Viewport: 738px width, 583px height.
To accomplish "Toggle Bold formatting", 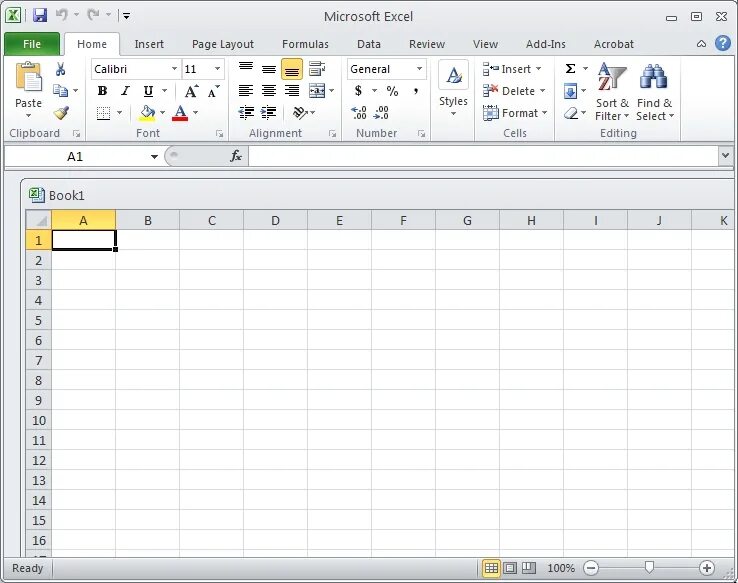I will tap(102, 91).
